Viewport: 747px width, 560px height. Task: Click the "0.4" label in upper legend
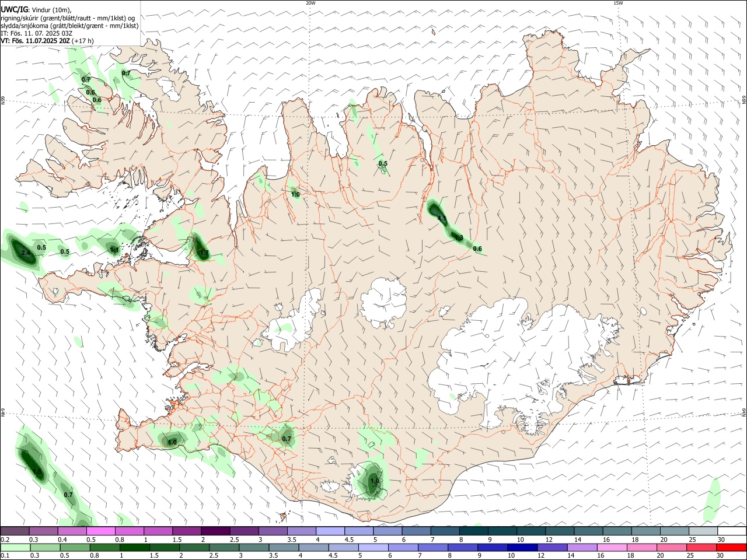(62, 540)
